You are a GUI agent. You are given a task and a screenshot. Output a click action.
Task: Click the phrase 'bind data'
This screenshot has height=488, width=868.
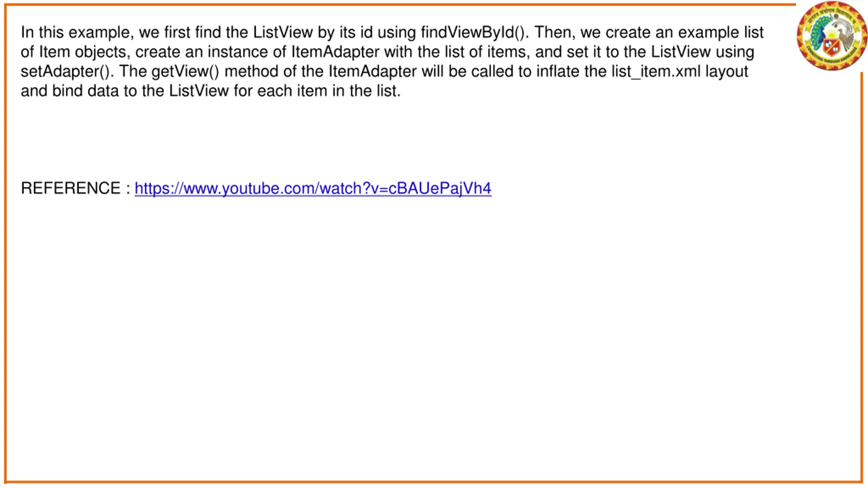tap(85, 91)
